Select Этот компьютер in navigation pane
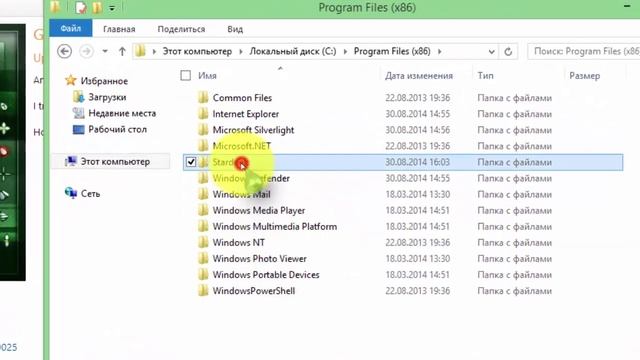This screenshot has width=640, height=360. coord(115,162)
